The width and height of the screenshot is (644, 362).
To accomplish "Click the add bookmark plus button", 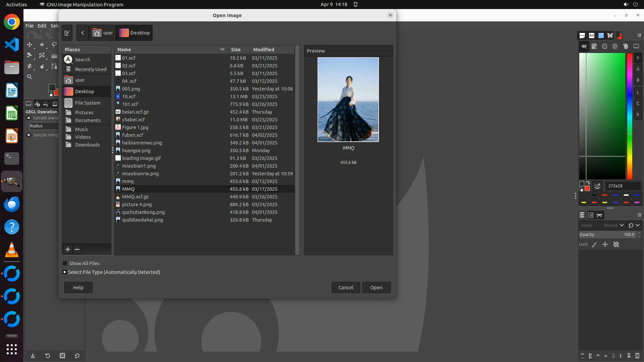I will (67, 249).
